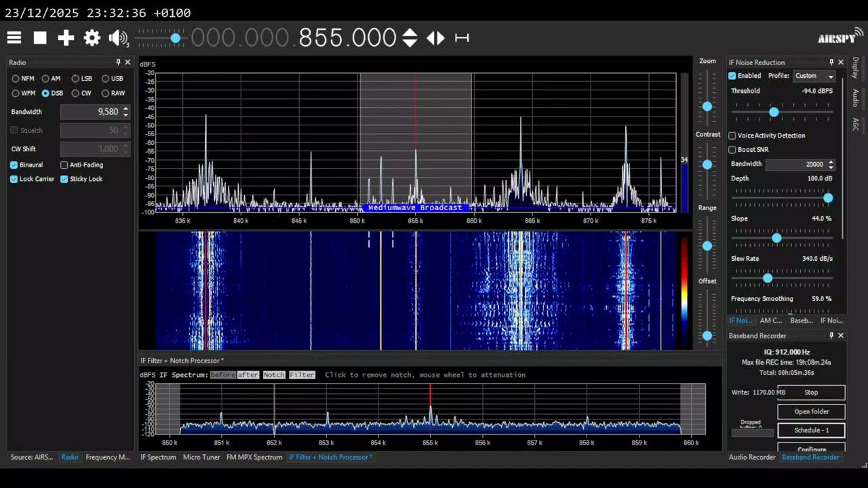Open the AGC side tab
Image resolution: width=868 pixels, height=488 pixels.
pyautogui.click(x=856, y=125)
